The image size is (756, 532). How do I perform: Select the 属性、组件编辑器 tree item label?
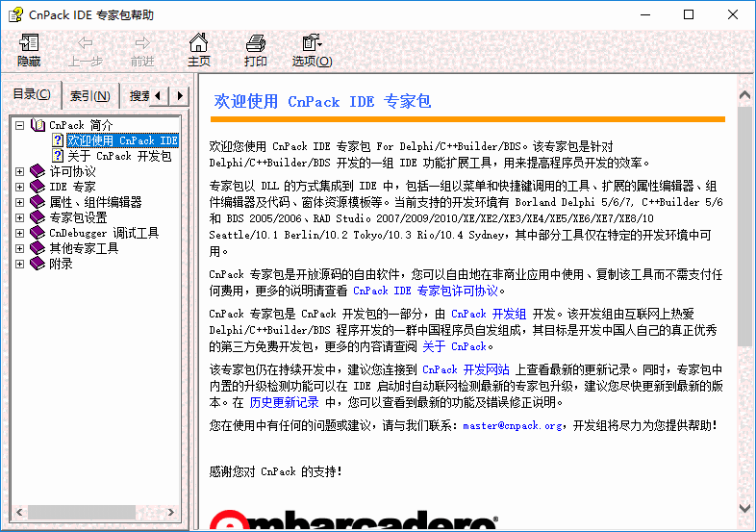pyautogui.click(x=95, y=202)
